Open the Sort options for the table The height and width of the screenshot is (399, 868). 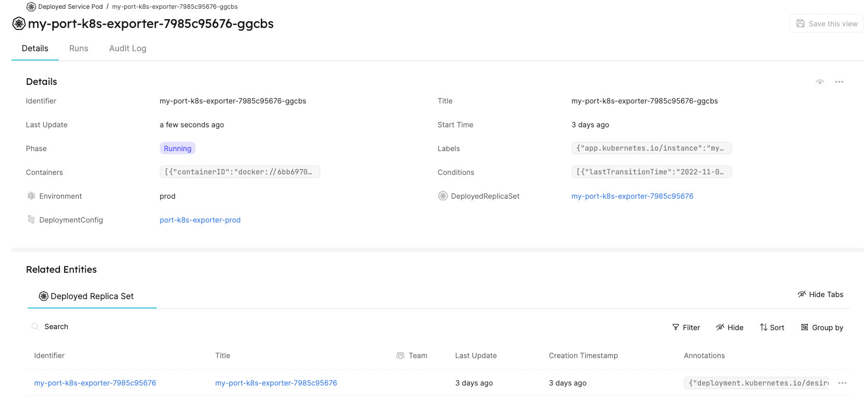coord(772,328)
